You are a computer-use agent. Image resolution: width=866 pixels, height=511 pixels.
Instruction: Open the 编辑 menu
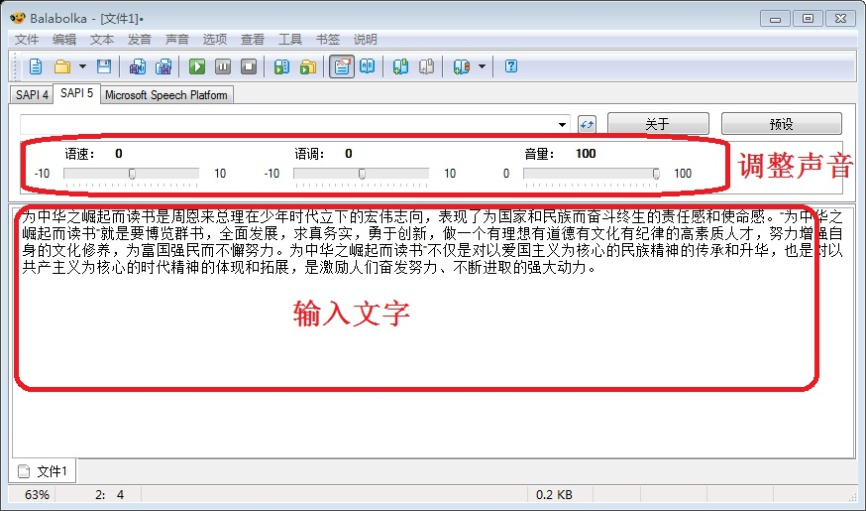pos(64,39)
